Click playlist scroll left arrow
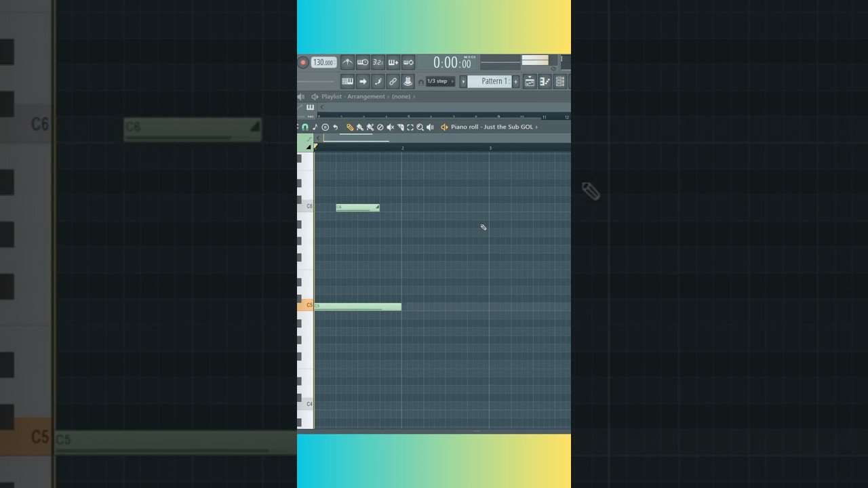The image size is (868, 488). click(x=322, y=107)
